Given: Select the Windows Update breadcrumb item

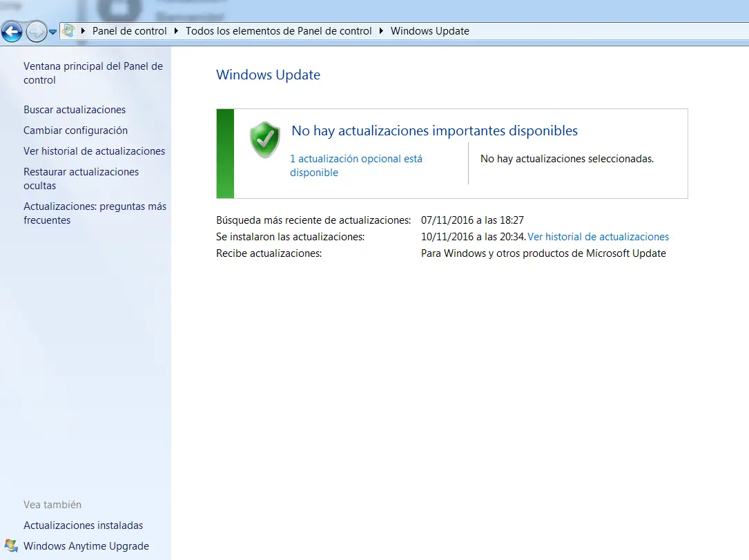Looking at the screenshot, I should pos(430,31).
